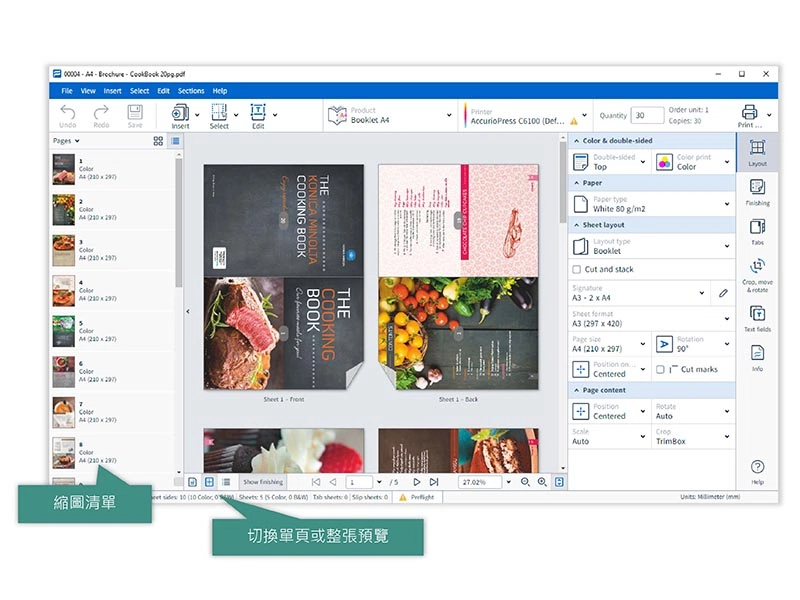Open the File menu
Image resolution: width=800 pixels, height=600 pixels.
click(x=67, y=91)
